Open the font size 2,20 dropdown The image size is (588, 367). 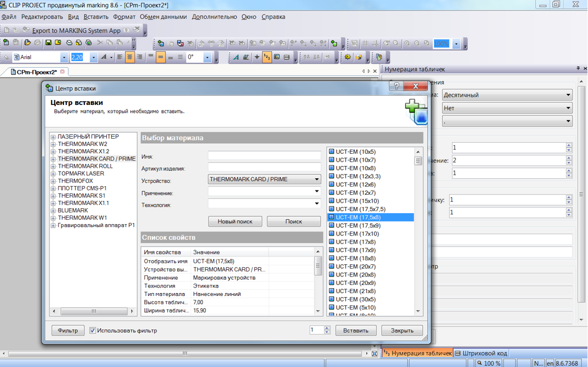93,57
